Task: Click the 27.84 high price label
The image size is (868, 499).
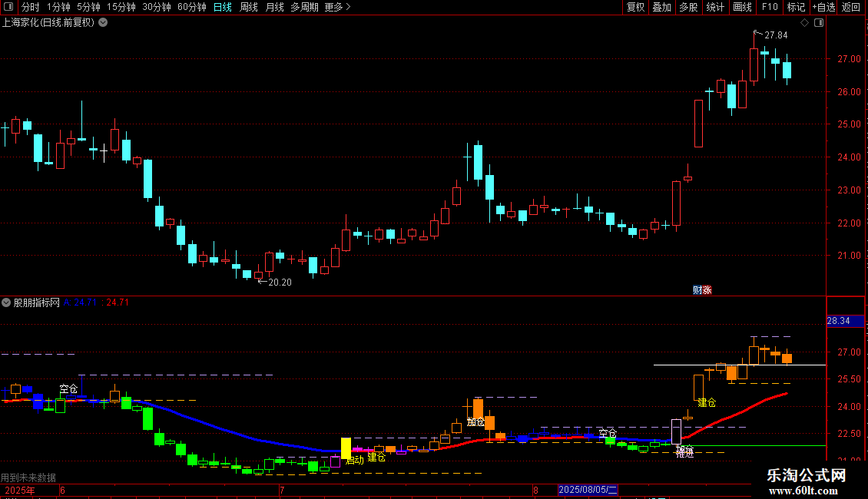Action: tap(776, 35)
